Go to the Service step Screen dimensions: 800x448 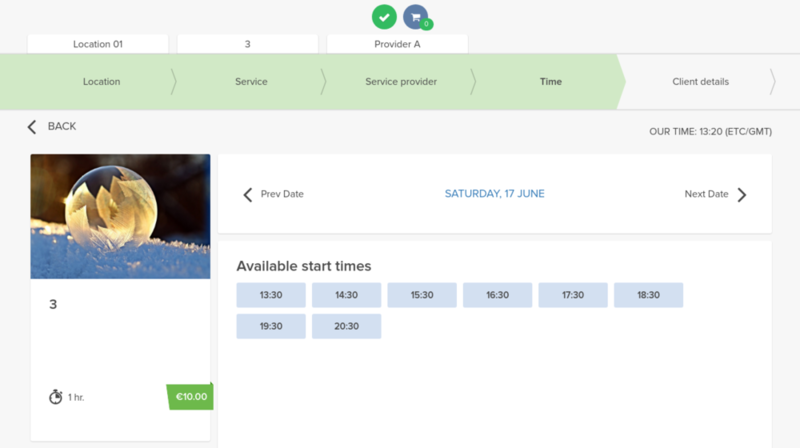point(251,82)
